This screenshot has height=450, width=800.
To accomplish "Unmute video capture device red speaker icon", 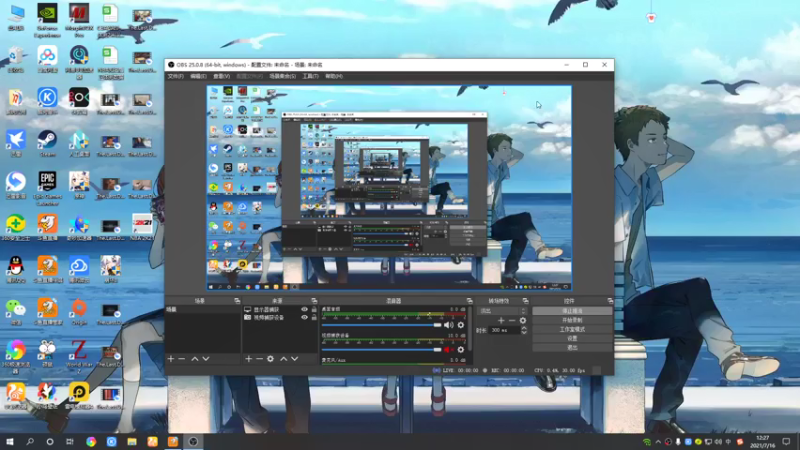I will 448,349.
